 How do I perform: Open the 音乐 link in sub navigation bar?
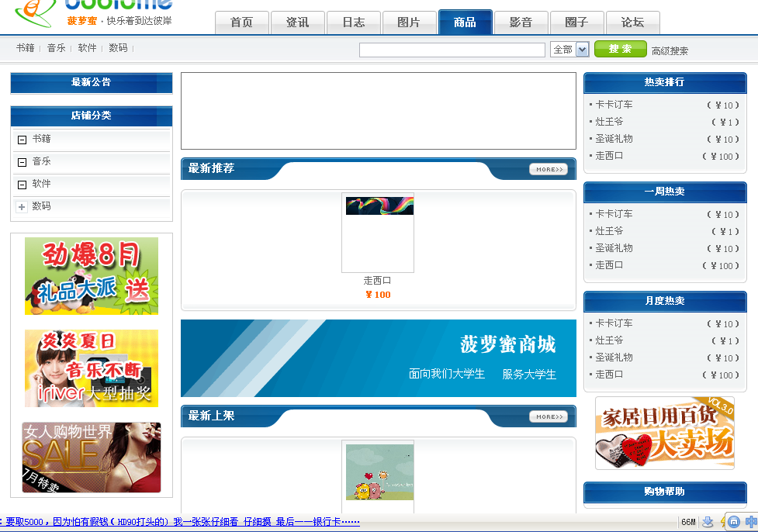pyautogui.click(x=56, y=48)
